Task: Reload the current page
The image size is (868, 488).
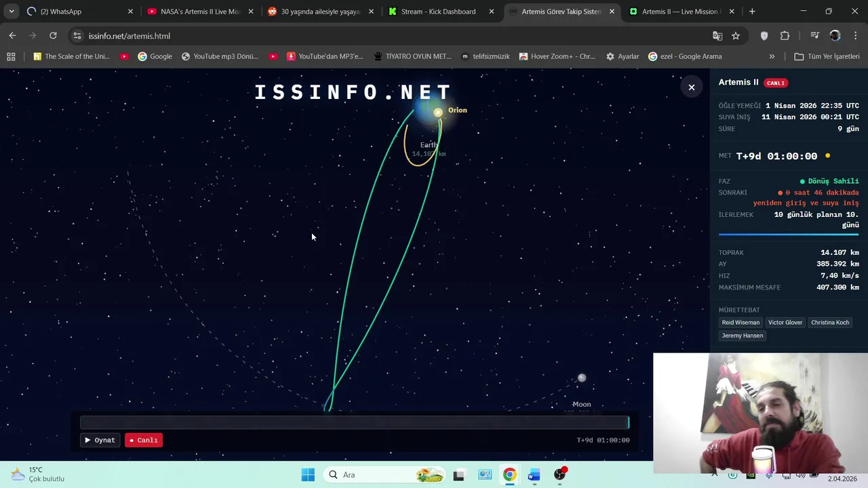Action: pos(53,36)
